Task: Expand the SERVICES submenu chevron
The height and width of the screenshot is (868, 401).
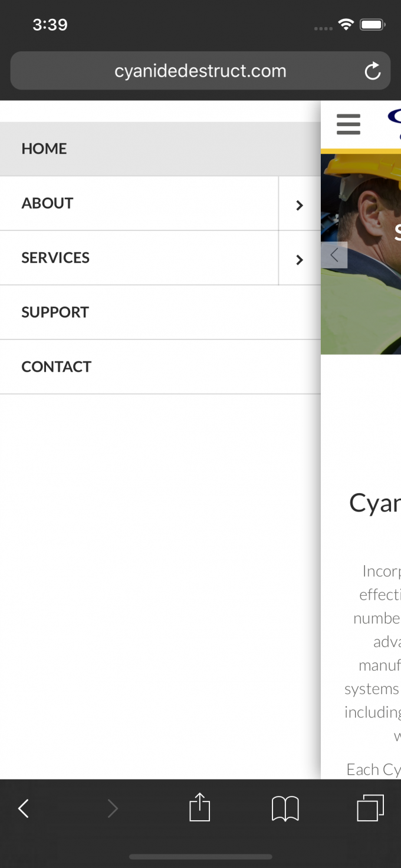Action: 300,258
